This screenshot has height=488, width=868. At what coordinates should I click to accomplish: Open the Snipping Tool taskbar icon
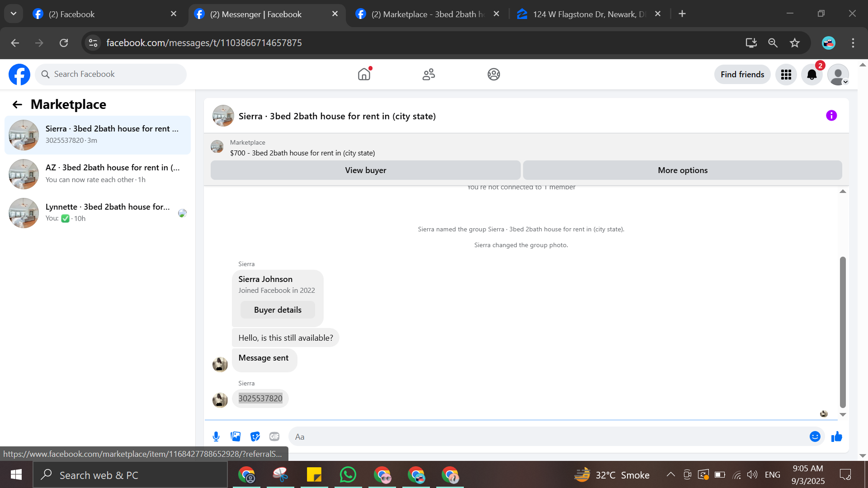(x=280, y=475)
